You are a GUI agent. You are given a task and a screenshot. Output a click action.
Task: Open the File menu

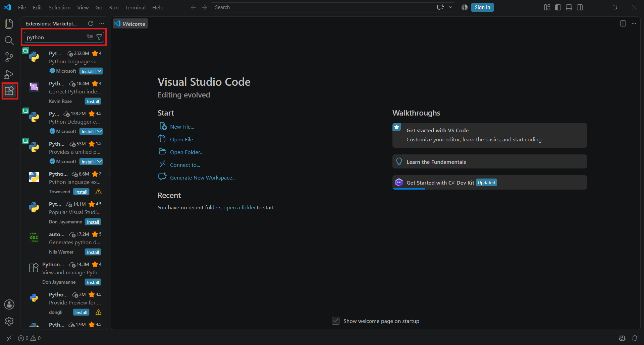coord(22,7)
